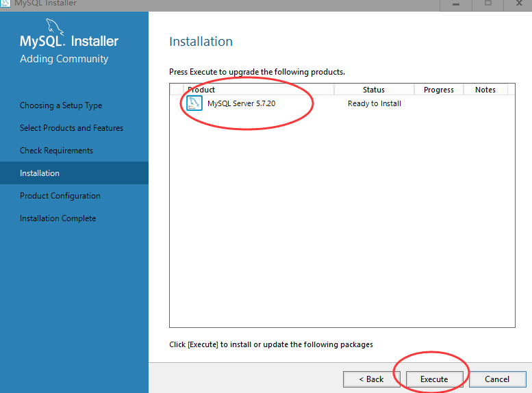This screenshot has height=393, width=532.
Task: Select the Installation step in sidebar
Action: 74,173
